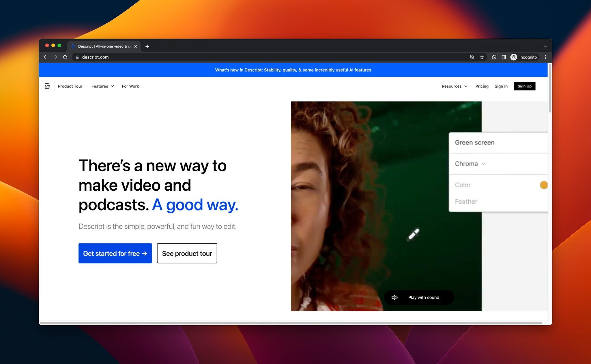Viewport: 591px width, 364px height.
Task: Reload the descript.com page
Action: point(65,57)
